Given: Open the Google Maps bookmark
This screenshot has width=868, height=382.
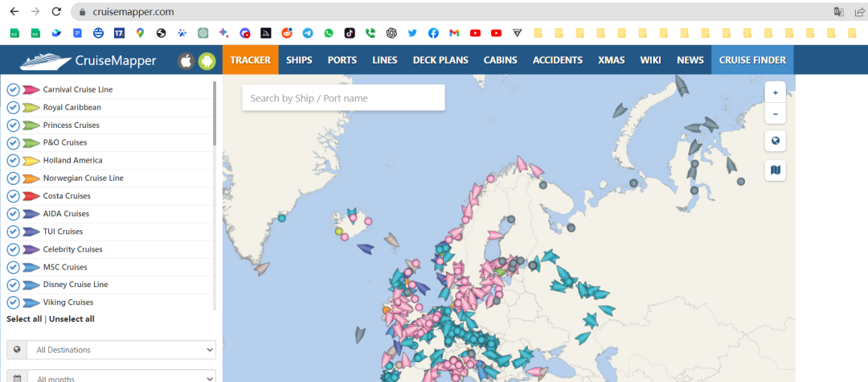Looking at the screenshot, I should click(x=140, y=33).
